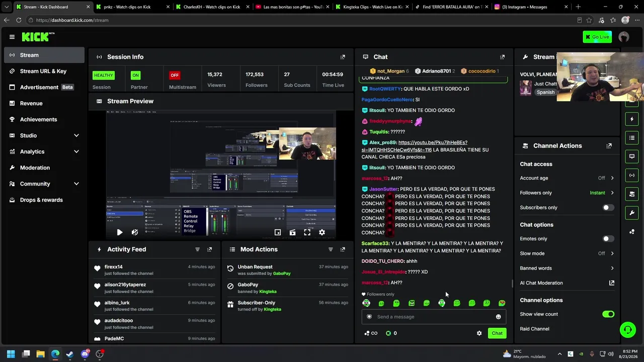The image size is (644, 362).
Task: Open Banned words settings
Action: click(x=567, y=268)
